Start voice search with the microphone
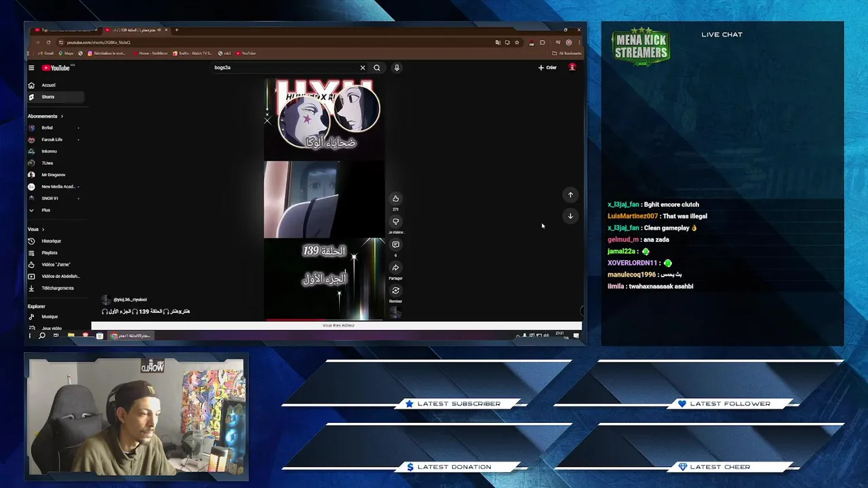868x488 pixels. pyautogui.click(x=397, y=68)
